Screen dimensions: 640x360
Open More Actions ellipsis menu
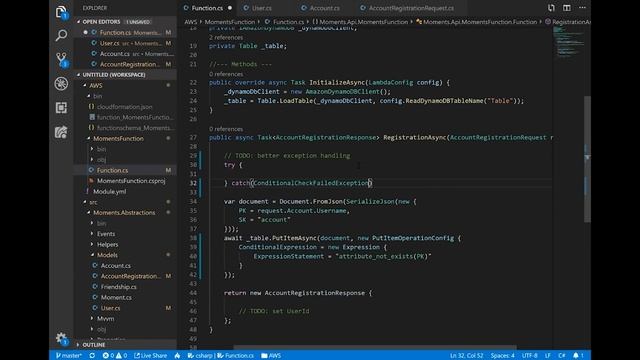(582, 8)
